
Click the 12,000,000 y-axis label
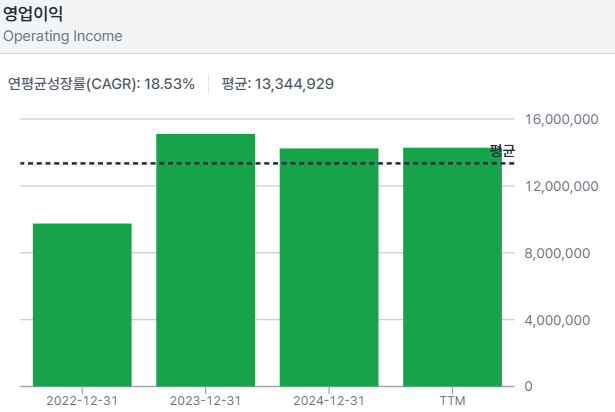561,186
